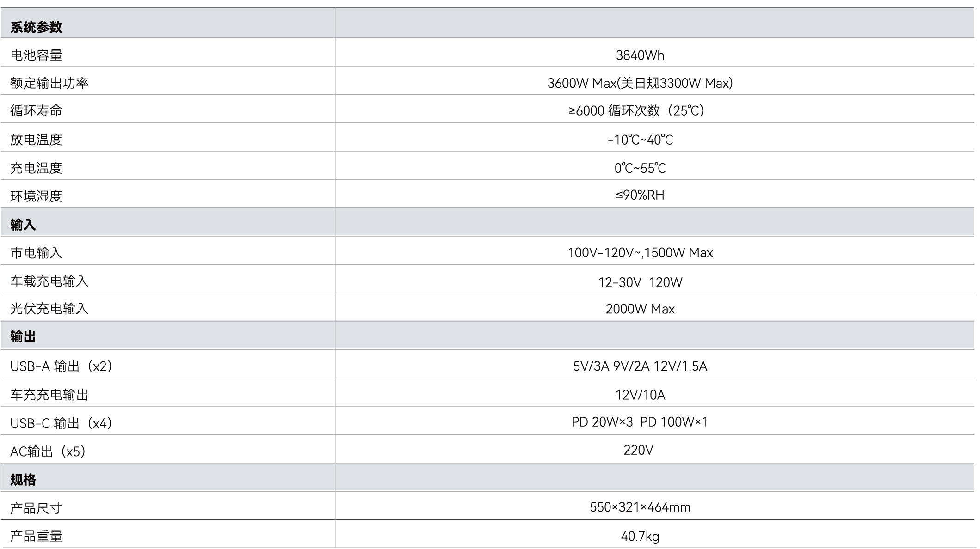Click the PD 20W×3 PD 100W×1 value

[640, 422]
